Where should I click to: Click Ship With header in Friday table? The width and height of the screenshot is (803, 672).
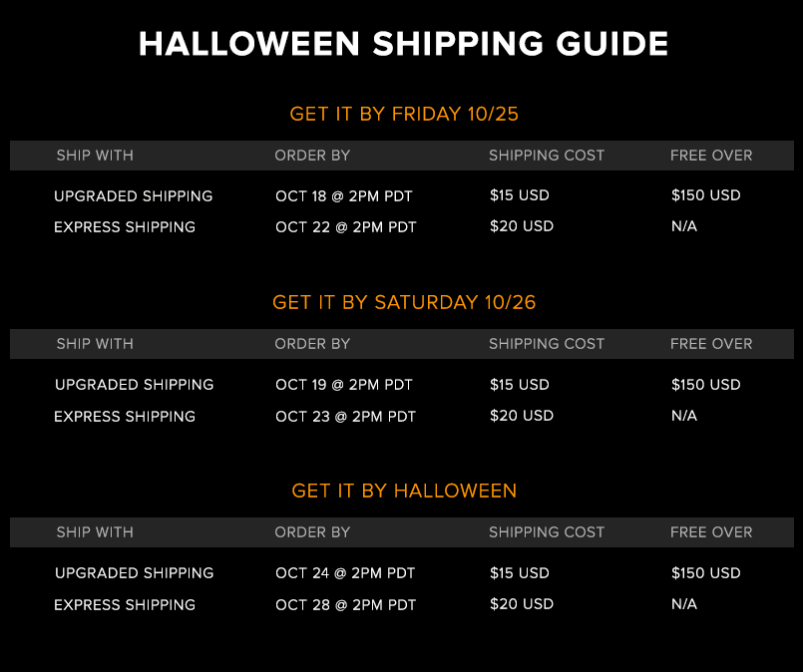coord(95,156)
